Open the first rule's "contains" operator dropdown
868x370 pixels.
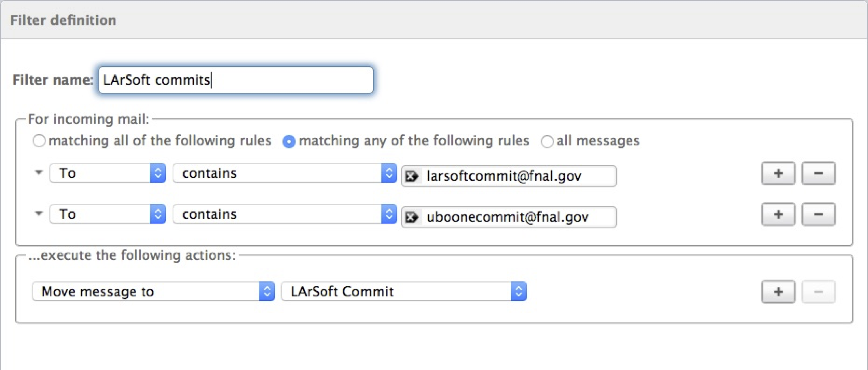pyautogui.click(x=285, y=173)
